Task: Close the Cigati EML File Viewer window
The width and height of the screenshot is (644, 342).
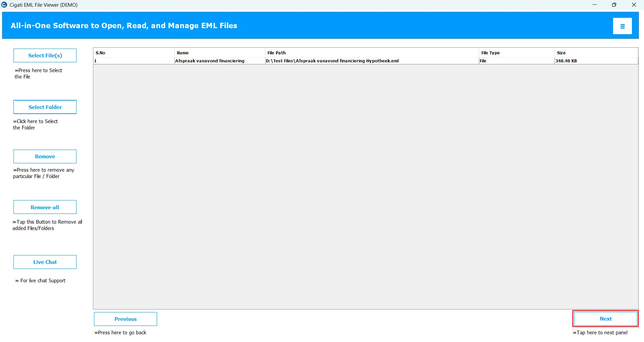Action: 634,5
